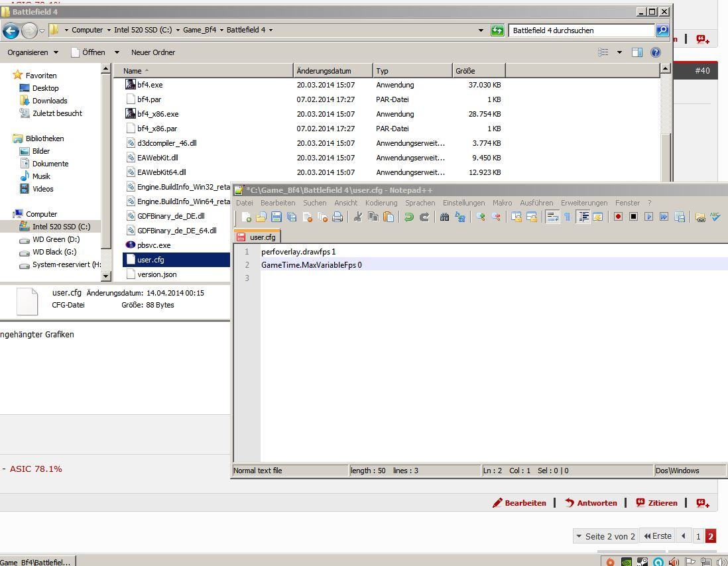The width and height of the screenshot is (728, 566).
Task: Expand the breadcrumb arrow after Battlefield 4
Action: pyautogui.click(x=271, y=30)
